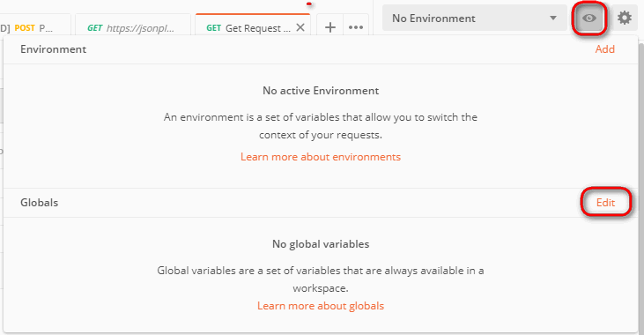The image size is (644, 335).
Task: Click Add to create an environment
Action: [x=605, y=49]
